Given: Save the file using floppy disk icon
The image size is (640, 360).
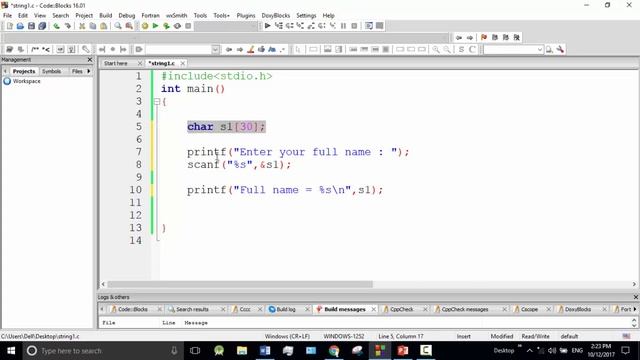Looking at the screenshot, I should pyautogui.click(x=31, y=26).
